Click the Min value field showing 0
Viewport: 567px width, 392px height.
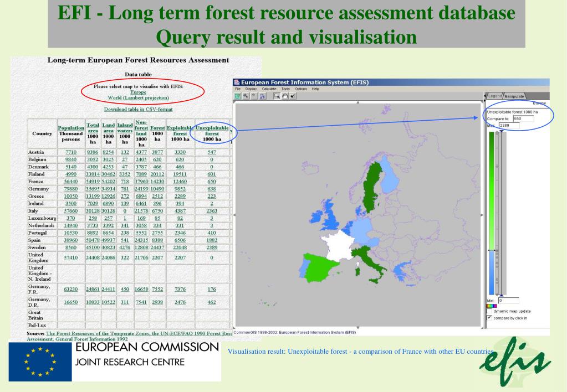pyautogui.click(x=508, y=300)
